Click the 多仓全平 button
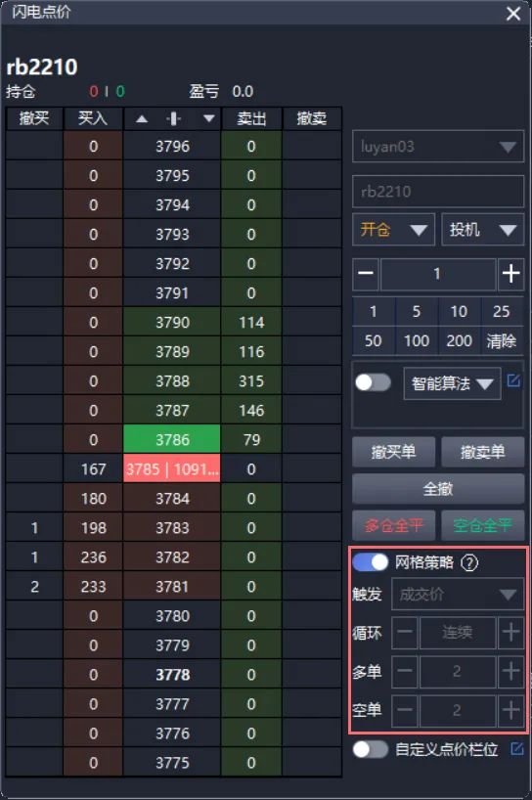 click(393, 525)
